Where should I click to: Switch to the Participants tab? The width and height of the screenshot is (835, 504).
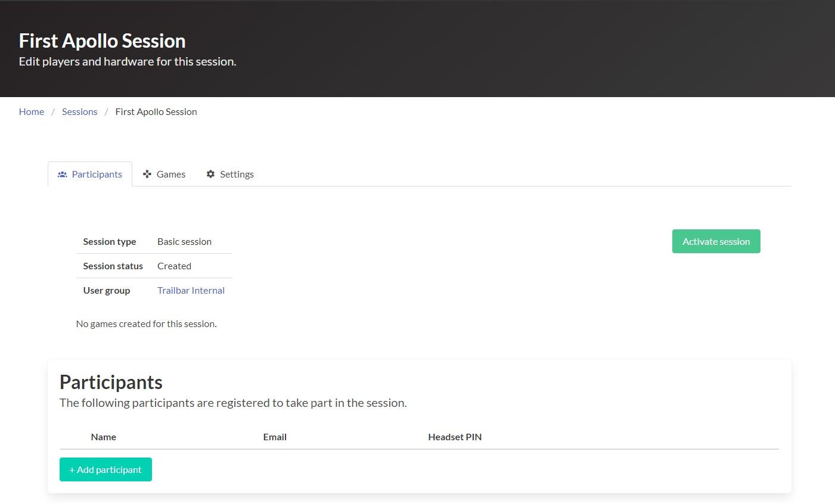coord(90,174)
